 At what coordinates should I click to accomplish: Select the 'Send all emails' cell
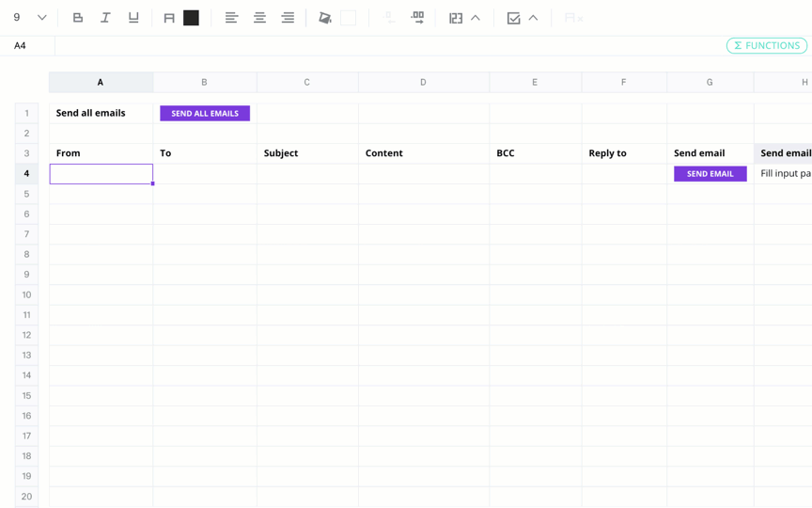point(101,113)
